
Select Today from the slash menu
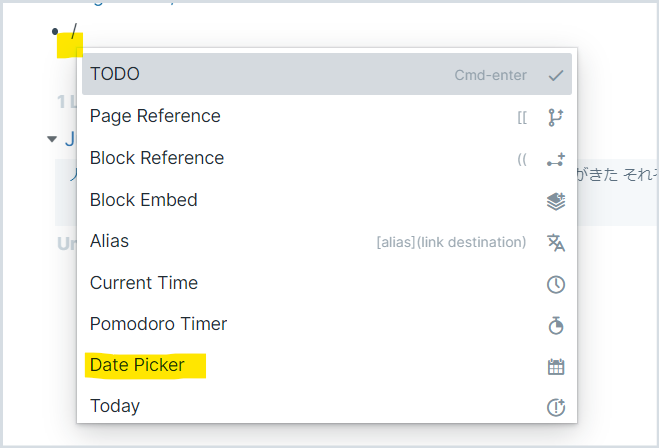coord(327,406)
